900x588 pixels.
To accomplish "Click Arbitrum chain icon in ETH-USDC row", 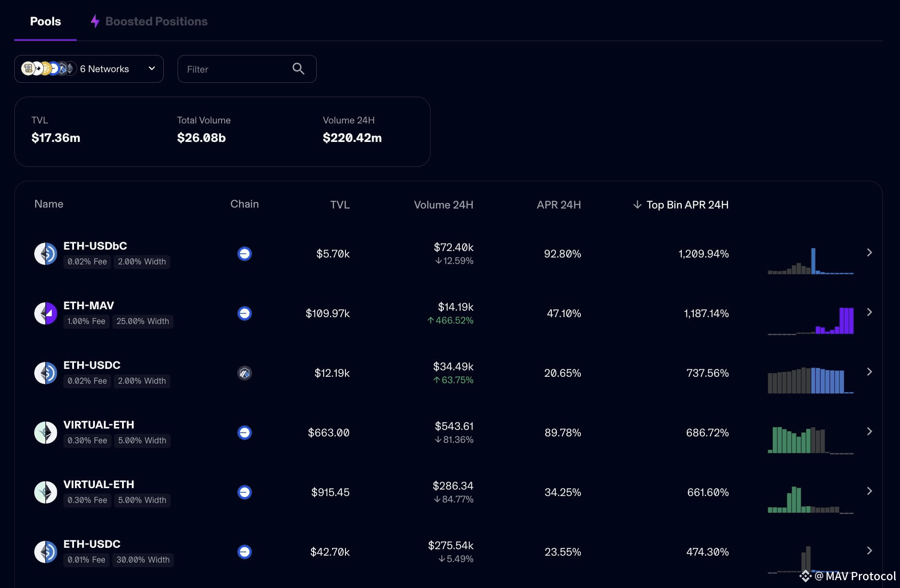I will (244, 373).
